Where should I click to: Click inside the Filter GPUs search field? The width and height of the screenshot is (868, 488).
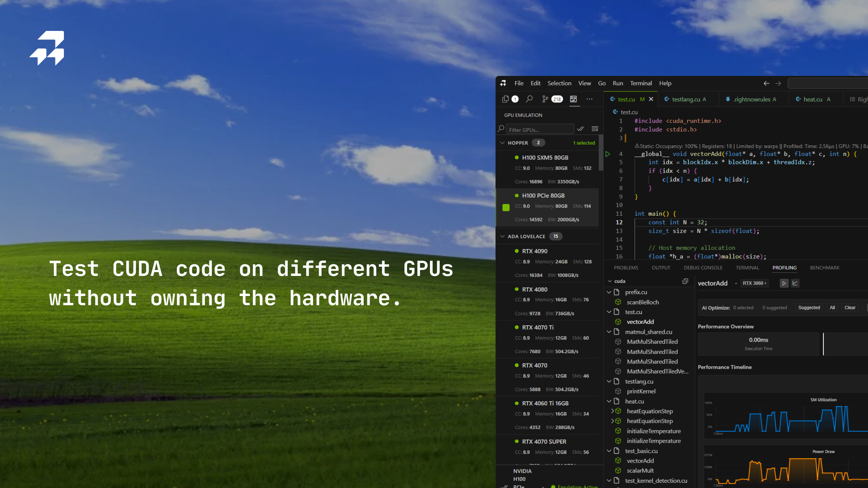click(540, 129)
